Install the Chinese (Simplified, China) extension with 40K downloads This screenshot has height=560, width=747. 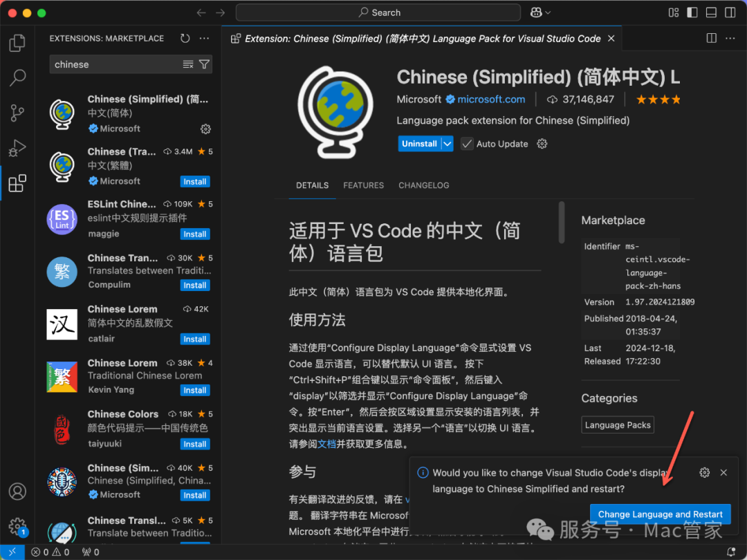point(195,495)
